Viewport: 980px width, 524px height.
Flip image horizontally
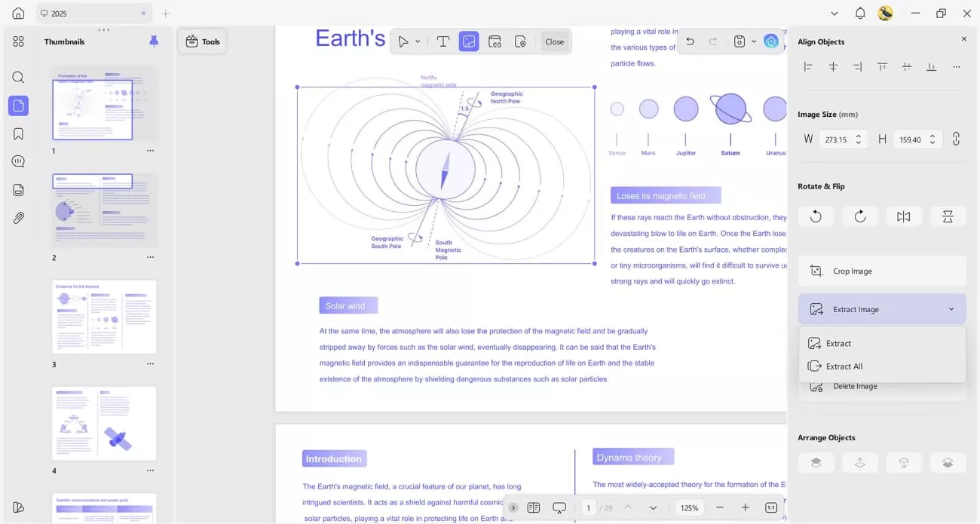(x=904, y=216)
